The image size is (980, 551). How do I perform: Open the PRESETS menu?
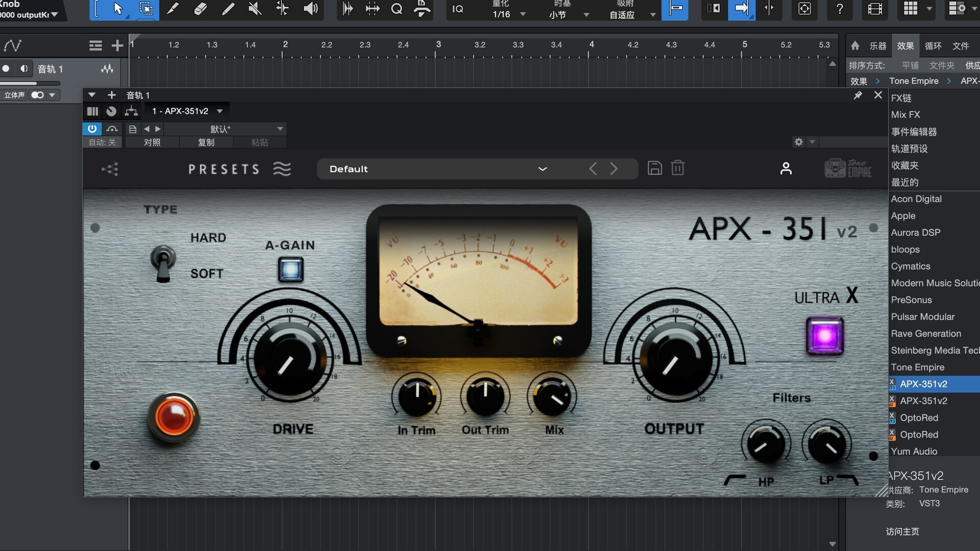[x=239, y=169]
